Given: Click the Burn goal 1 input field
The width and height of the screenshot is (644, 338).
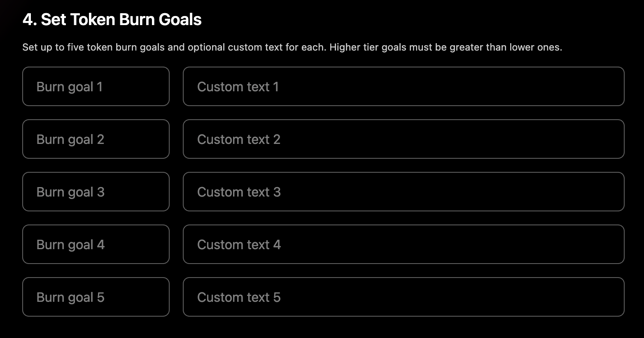Looking at the screenshot, I should (x=96, y=86).
